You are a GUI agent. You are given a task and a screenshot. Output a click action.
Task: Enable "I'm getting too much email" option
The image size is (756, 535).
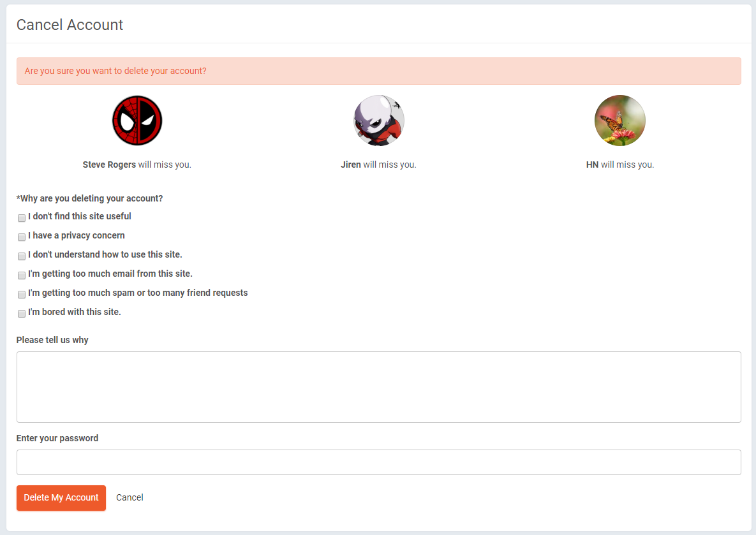[22, 275]
